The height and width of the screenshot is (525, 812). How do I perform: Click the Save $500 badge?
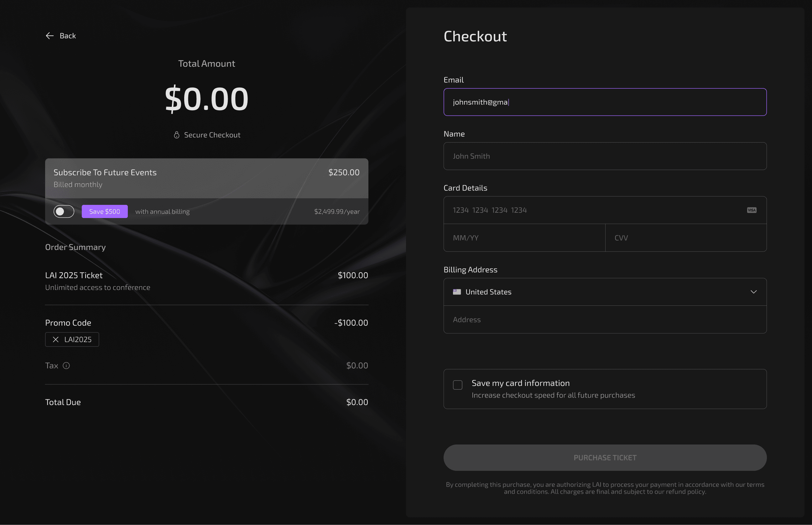click(x=105, y=211)
